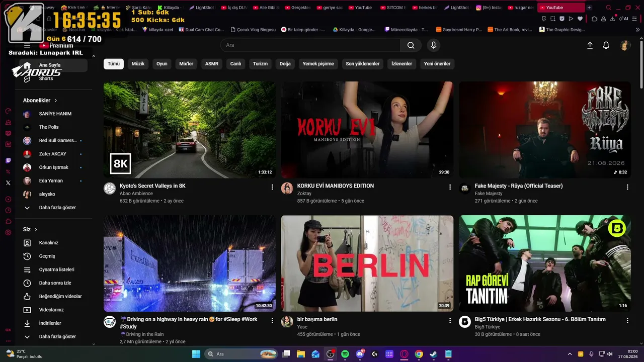
Task: Click the heart bookmark icon in address bar
Action: [580, 19]
